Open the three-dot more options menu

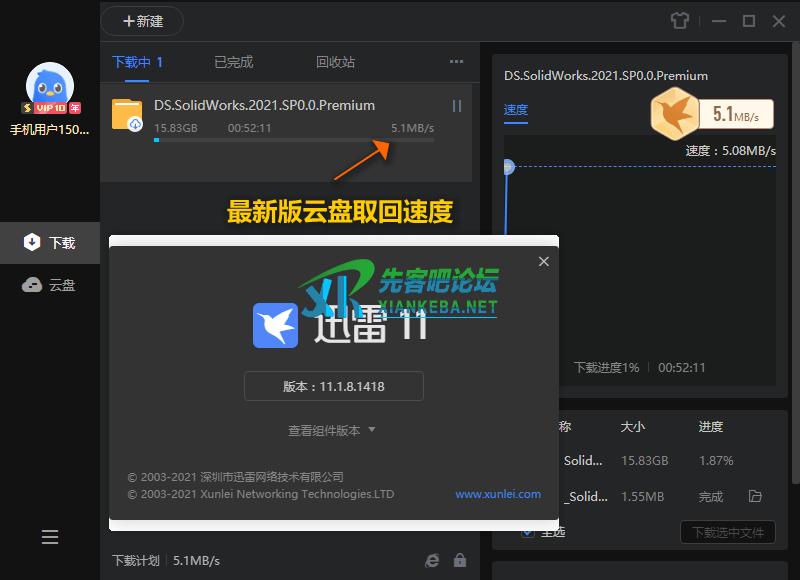click(456, 62)
